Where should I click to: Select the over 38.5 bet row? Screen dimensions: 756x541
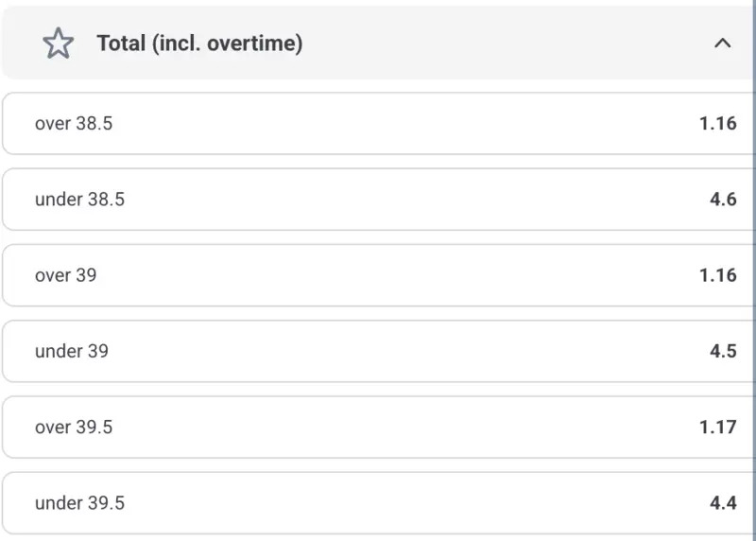click(x=378, y=123)
